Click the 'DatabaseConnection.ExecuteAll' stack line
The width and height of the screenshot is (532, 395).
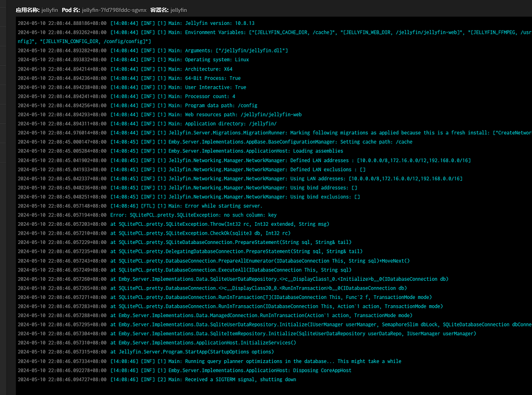click(184, 270)
